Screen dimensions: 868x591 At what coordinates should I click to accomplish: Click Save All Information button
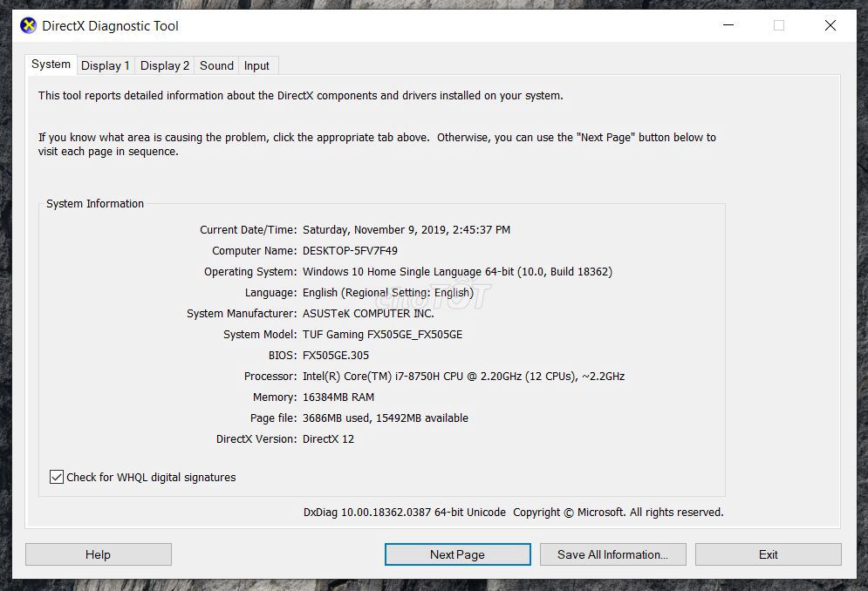pyautogui.click(x=612, y=554)
